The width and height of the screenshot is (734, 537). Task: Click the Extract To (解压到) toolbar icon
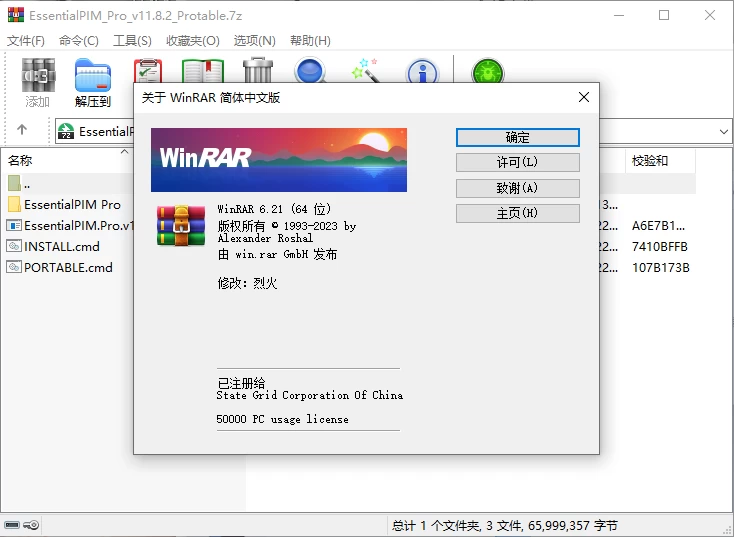pos(93,75)
